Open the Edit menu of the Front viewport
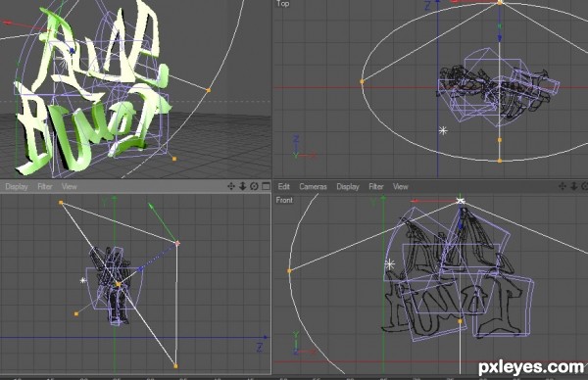 [284, 187]
